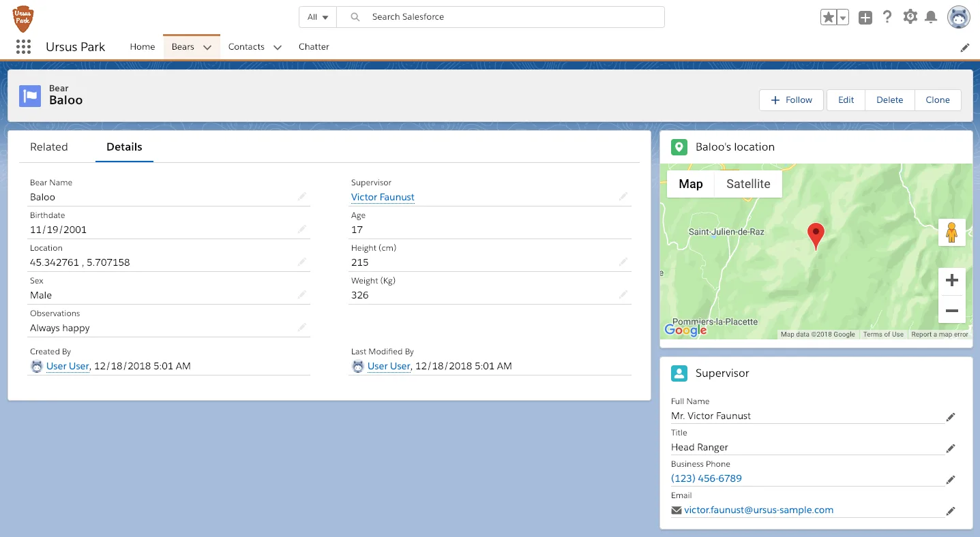Edit the Birthdate field pencil
980x537 pixels.
[x=302, y=229]
